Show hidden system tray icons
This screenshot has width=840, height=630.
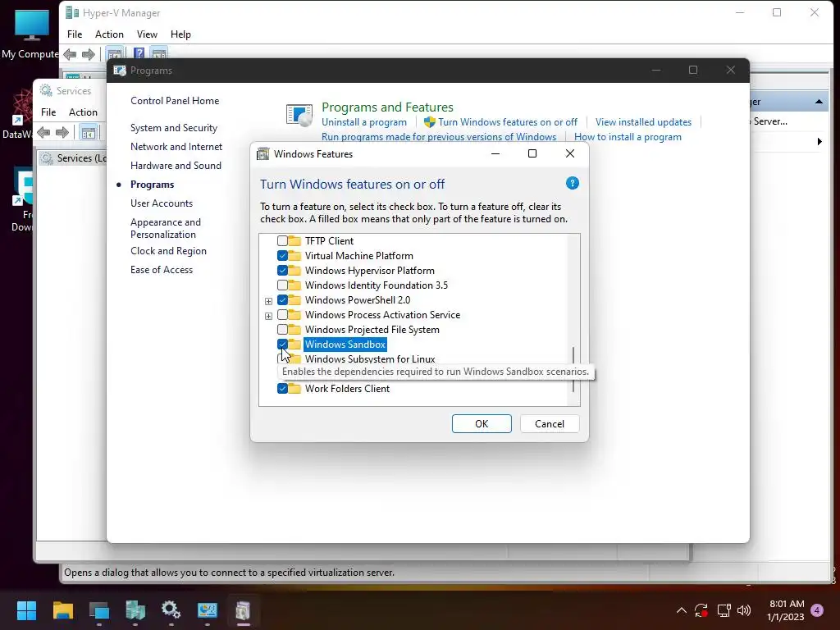[x=682, y=610]
